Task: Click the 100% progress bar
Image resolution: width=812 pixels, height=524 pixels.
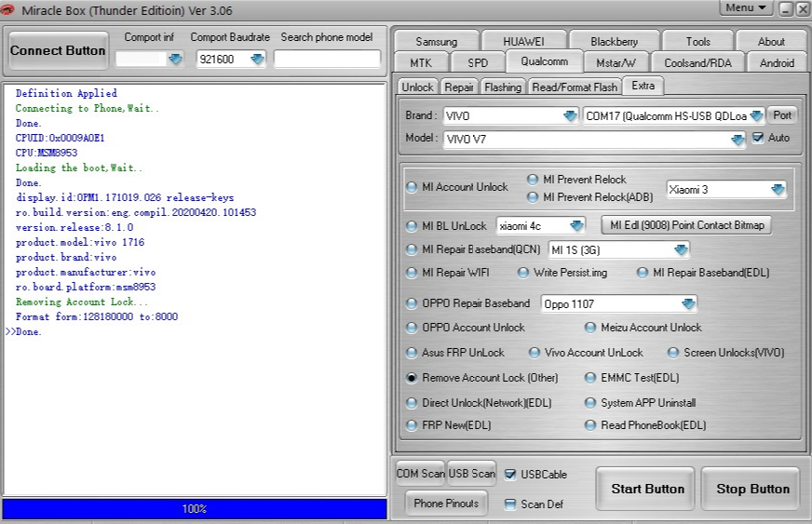Action: pyautogui.click(x=194, y=509)
